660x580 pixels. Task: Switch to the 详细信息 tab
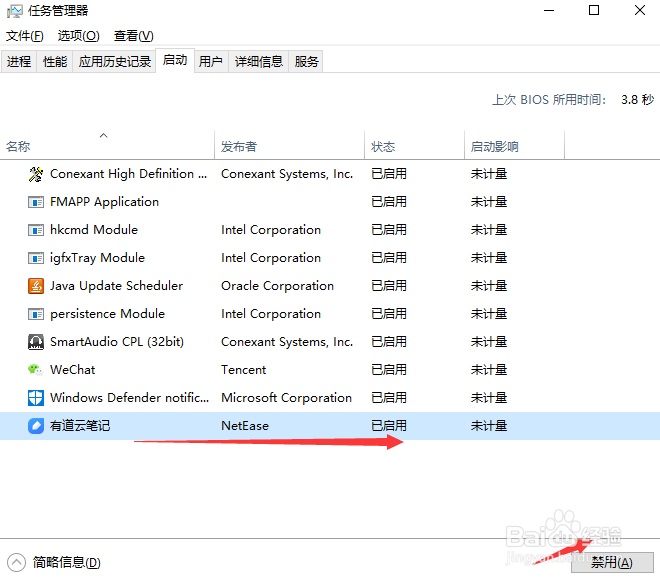coord(259,62)
